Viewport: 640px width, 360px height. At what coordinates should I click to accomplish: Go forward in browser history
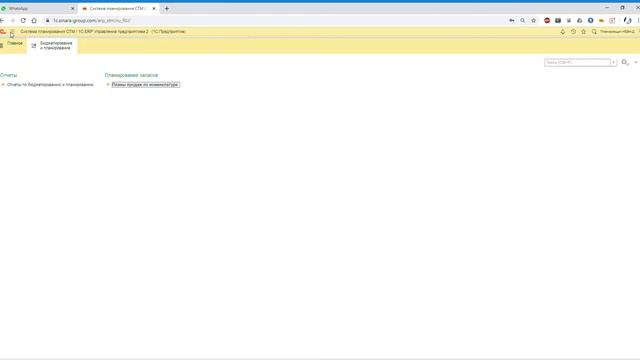[x=12, y=20]
